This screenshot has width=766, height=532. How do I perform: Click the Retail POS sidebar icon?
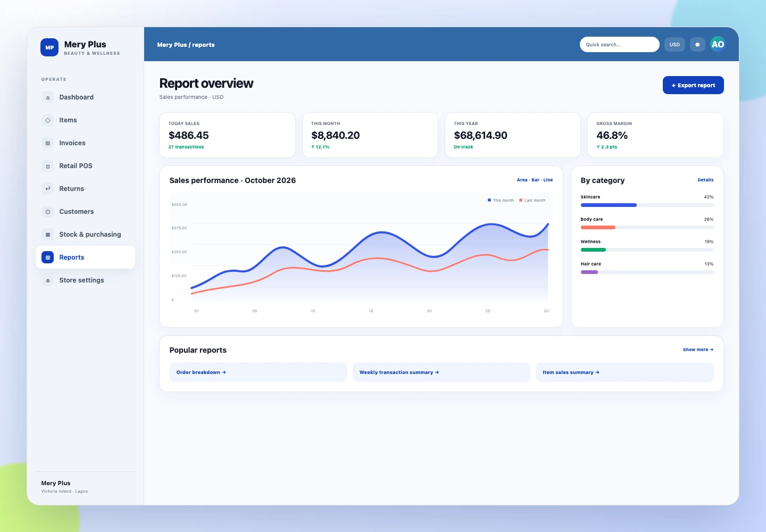point(48,166)
